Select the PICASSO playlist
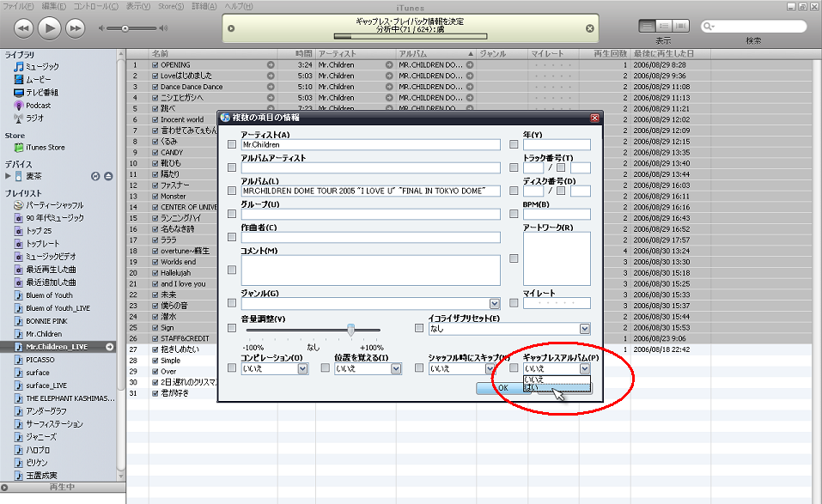822x504 pixels. point(34,360)
